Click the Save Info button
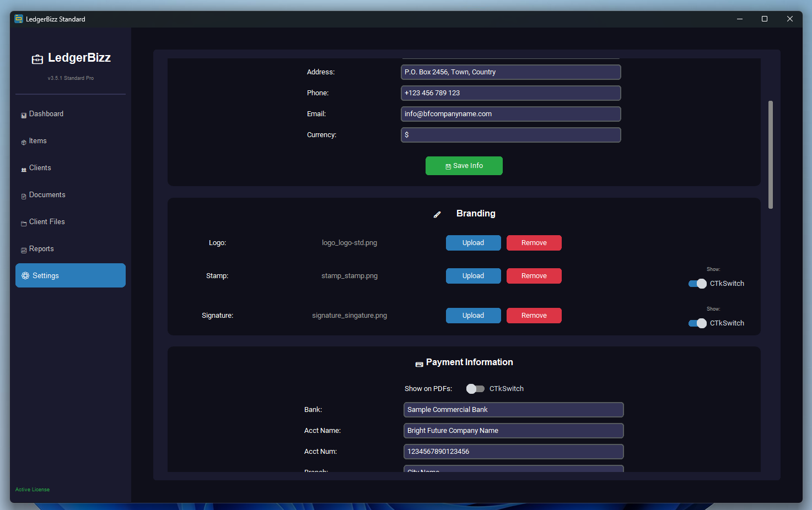The image size is (812, 510). pos(464,166)
